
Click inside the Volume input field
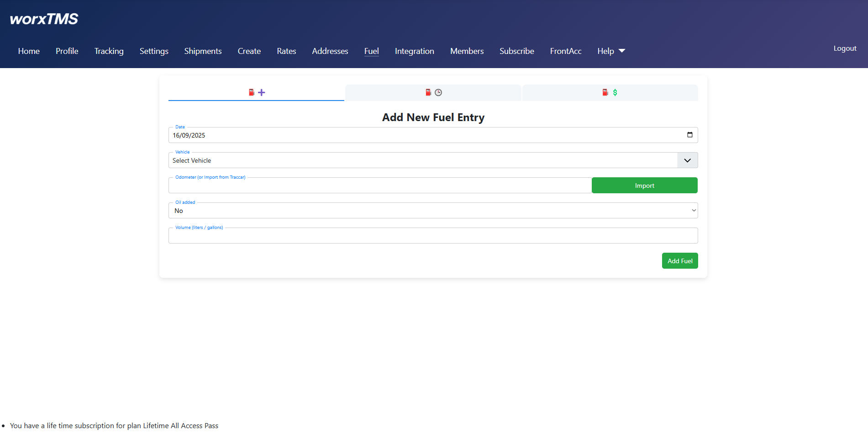(x=433, y=235)
